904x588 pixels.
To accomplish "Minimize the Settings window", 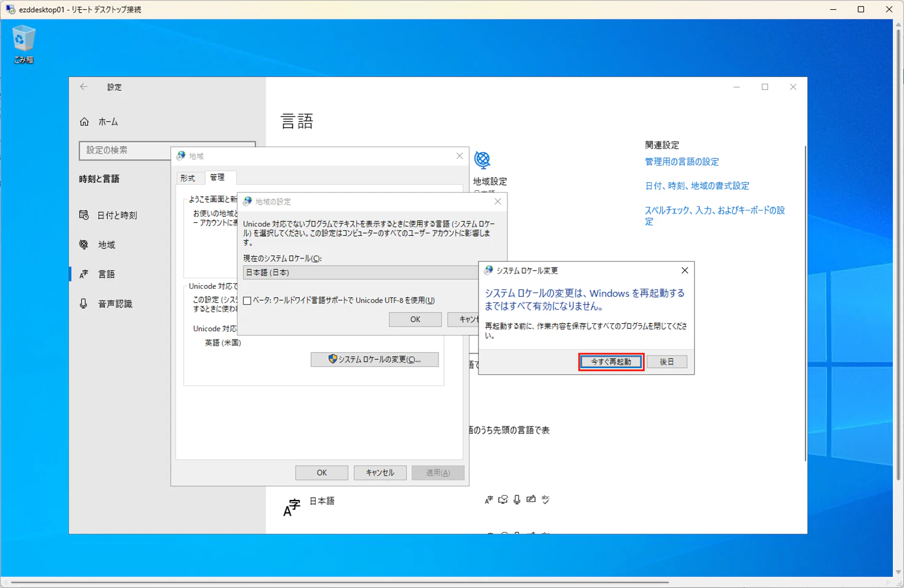I will click(x=737, y=87).
